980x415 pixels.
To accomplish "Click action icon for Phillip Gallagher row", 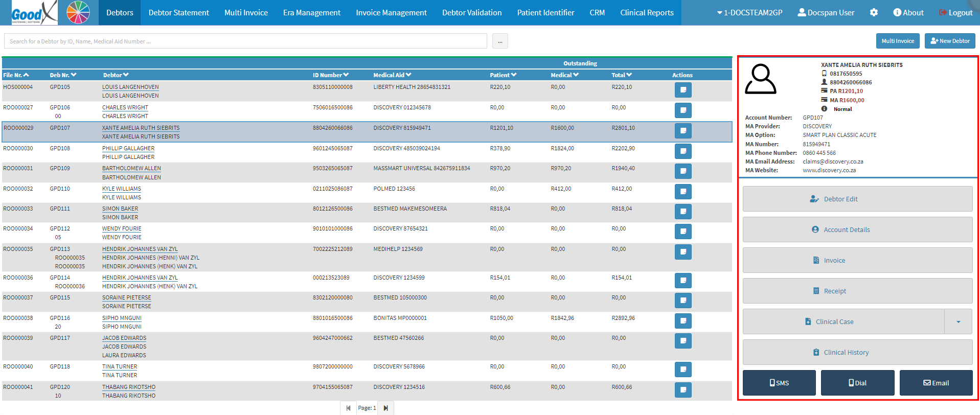I will coord(683,151).
